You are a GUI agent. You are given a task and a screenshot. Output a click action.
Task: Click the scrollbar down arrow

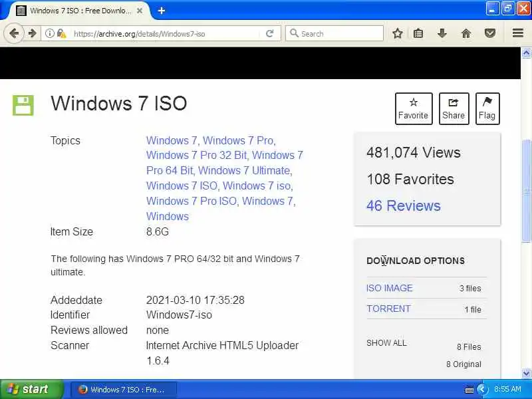click(x=526, y=373)
